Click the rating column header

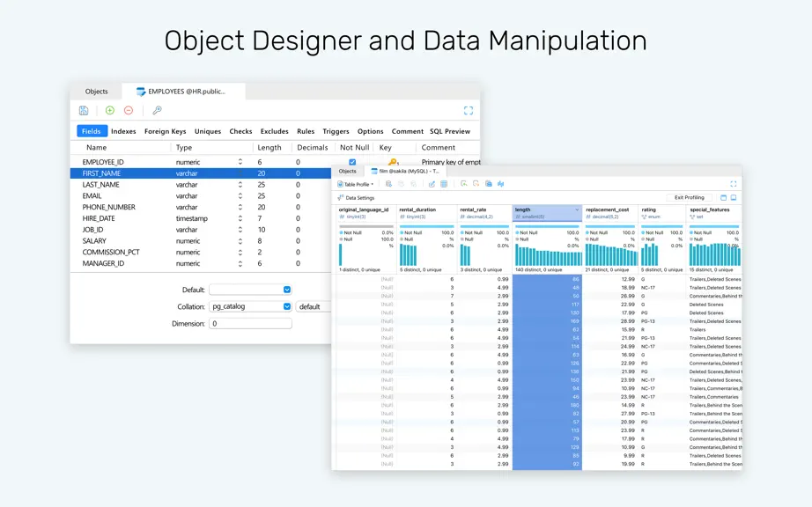pyautogui.click(x=662, y=213)
